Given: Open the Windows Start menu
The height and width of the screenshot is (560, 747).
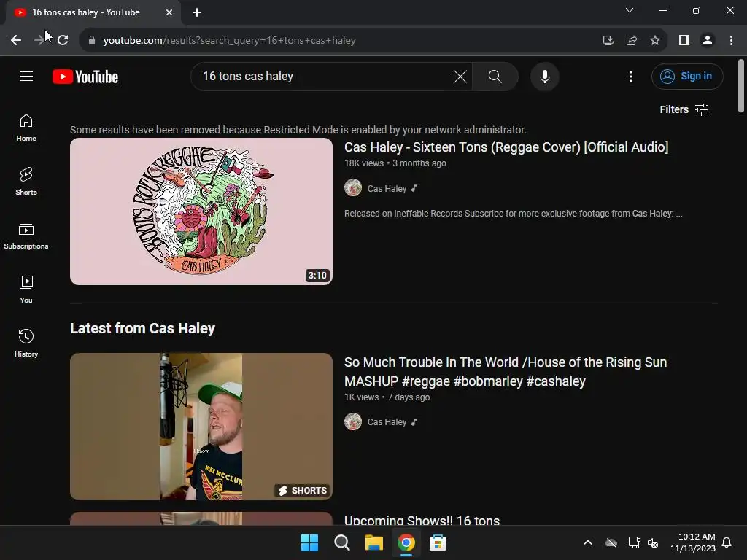Looking at the screenshot, I should [x=309, y=542].
